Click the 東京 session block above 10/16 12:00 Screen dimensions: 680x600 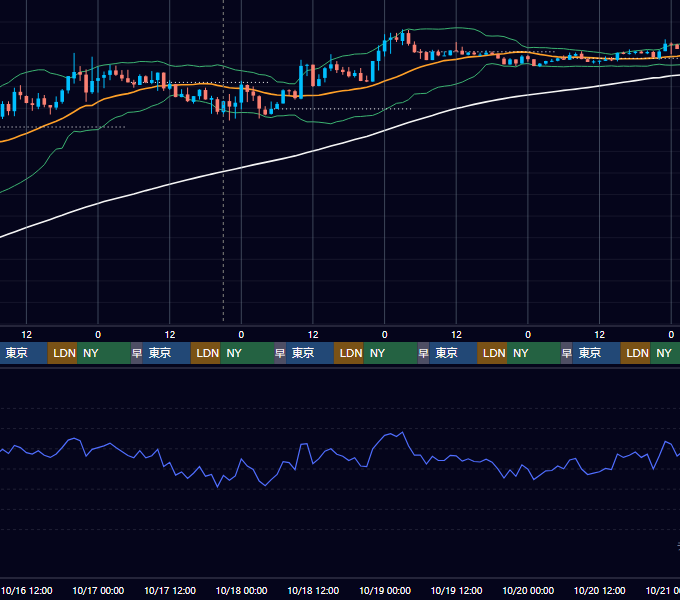tap(23, 353)
